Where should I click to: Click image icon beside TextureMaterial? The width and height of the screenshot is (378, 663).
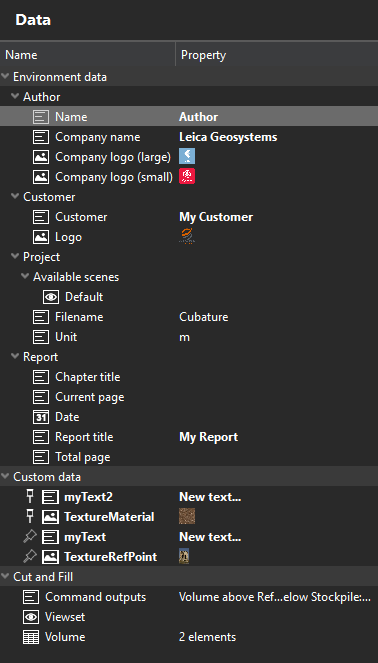tap(51, 517)
